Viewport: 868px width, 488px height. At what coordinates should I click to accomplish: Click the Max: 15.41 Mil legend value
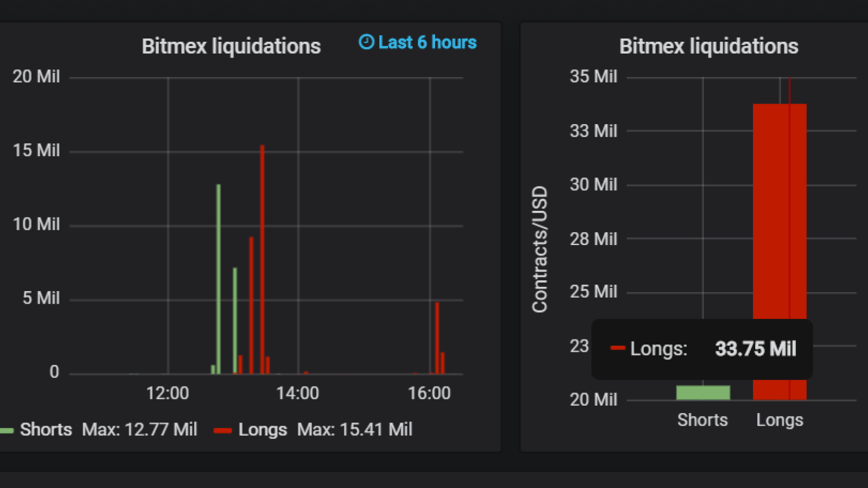pos(355,429)
